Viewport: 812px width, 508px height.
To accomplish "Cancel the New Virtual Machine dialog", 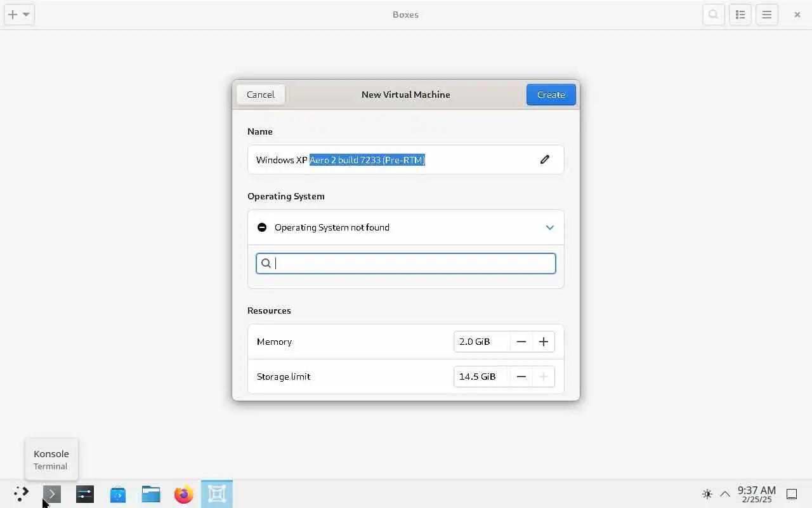I will pos(261,95).
